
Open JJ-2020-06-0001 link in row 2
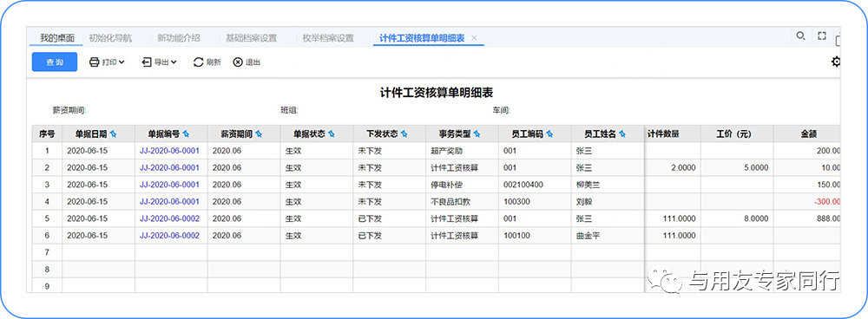tap(169, 167)
